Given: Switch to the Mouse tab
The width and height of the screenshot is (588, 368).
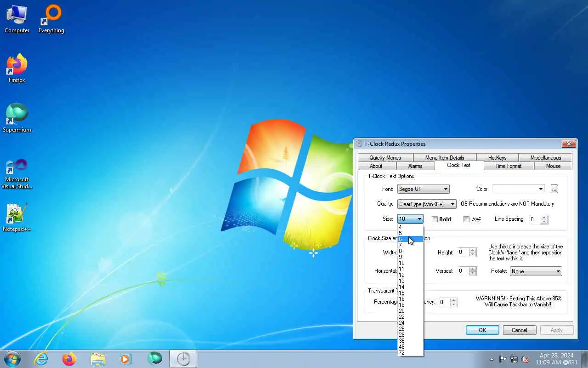Looking at the screenshot, I should (x=553, y=166).
